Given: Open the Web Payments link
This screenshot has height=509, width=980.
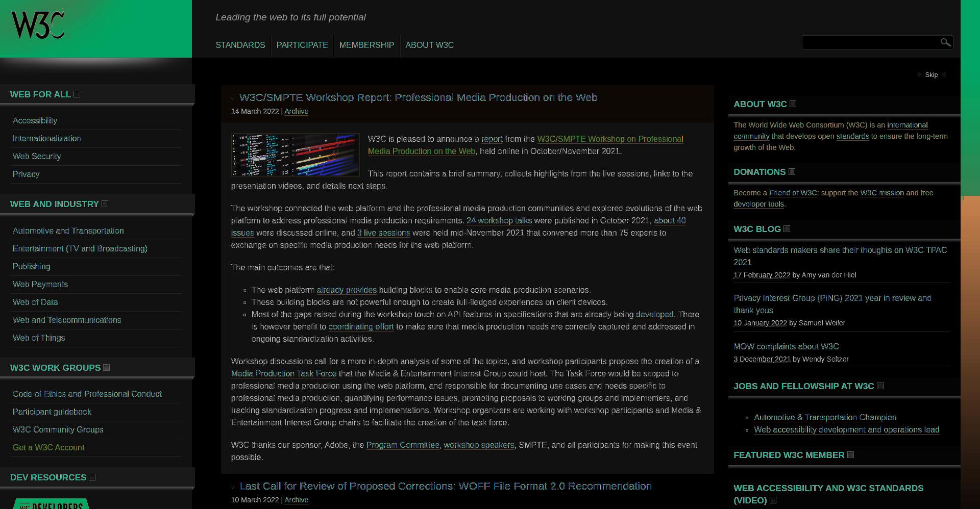Looking at the screenshot, I should [x=40, y=285].
